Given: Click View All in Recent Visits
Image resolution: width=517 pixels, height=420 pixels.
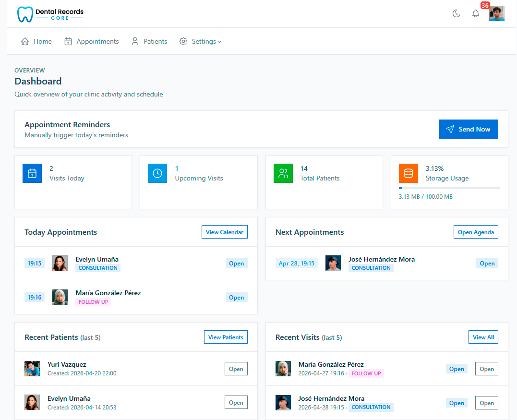Looking at the screenshot, I should [x=483, y=337].
